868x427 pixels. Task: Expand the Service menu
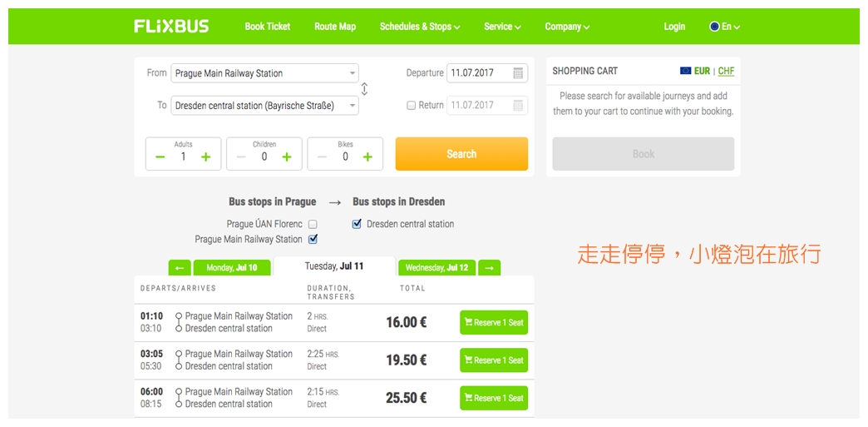click(502, 27)
